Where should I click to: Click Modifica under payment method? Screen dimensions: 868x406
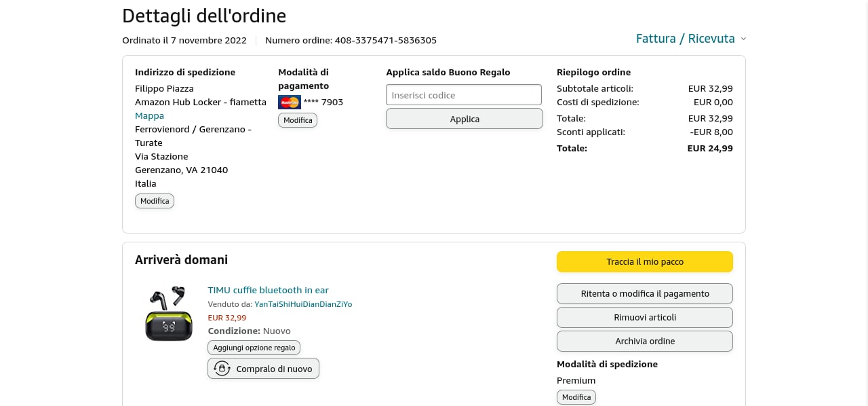[x=298, y=120]
